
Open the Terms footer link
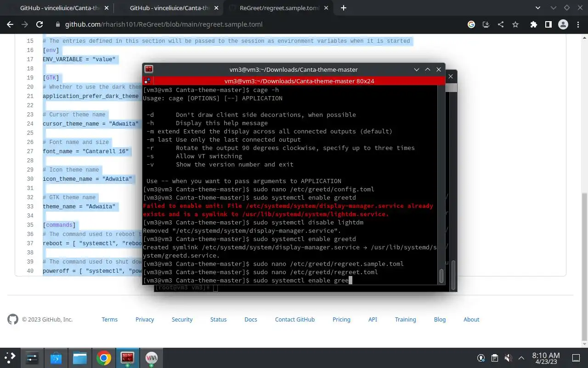click(x=110, y=319)
